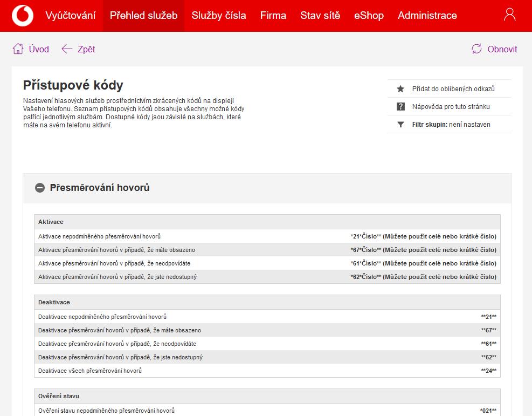532x416 pixels.
Task: Click the *61*Číslo** code
Action: tap(366, 263)
